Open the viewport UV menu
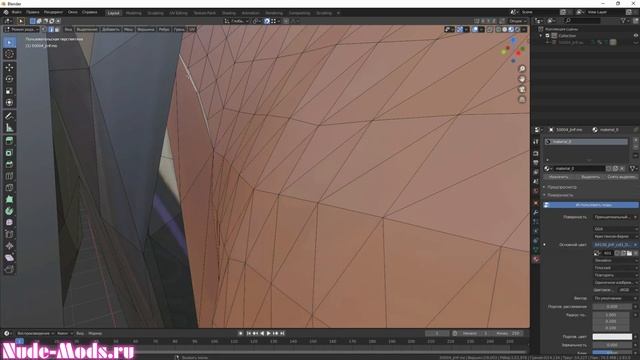Viewport: 640px width, 360px height. click(192, 29)
